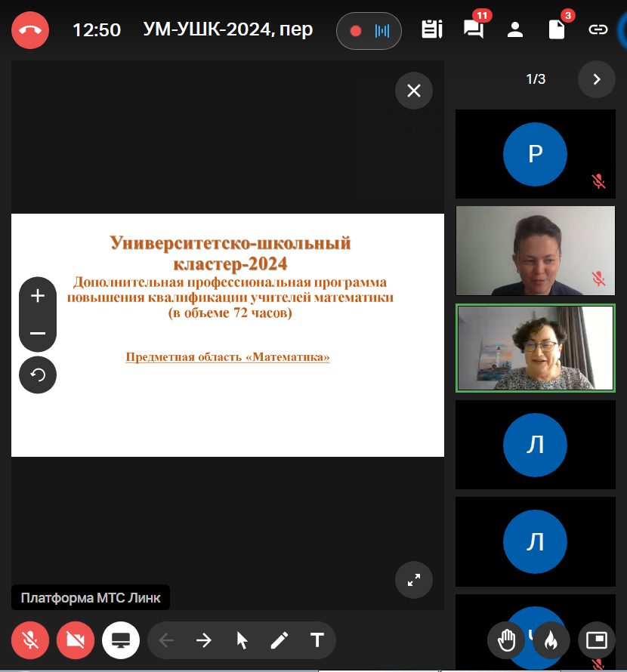Unmute the microphone
627x672 pixels.
[30, 640]
